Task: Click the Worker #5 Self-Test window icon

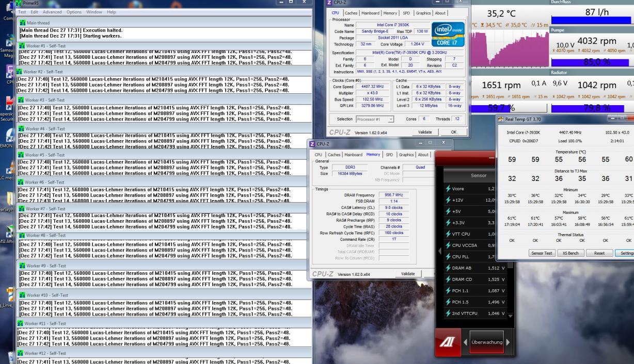Action: (21, 155)
